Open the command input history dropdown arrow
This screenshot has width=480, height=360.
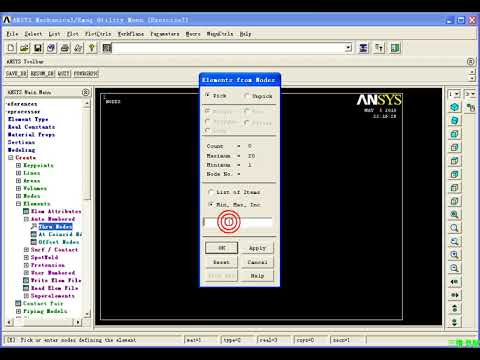tap(348, 48)
